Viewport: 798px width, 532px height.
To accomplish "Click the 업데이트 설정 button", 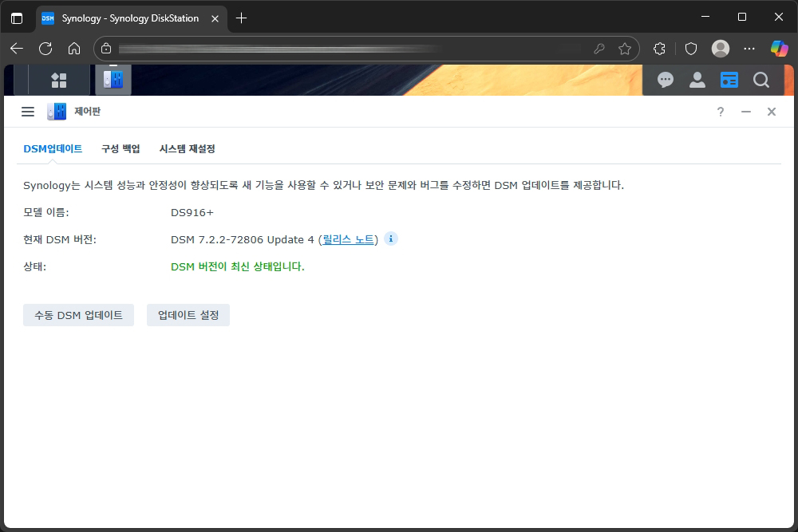I will 188,315.
